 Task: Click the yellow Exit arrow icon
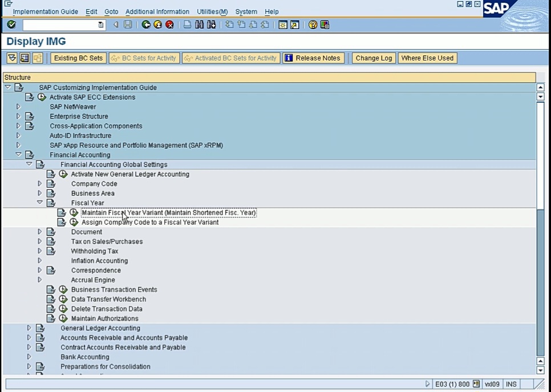[158, 25]
